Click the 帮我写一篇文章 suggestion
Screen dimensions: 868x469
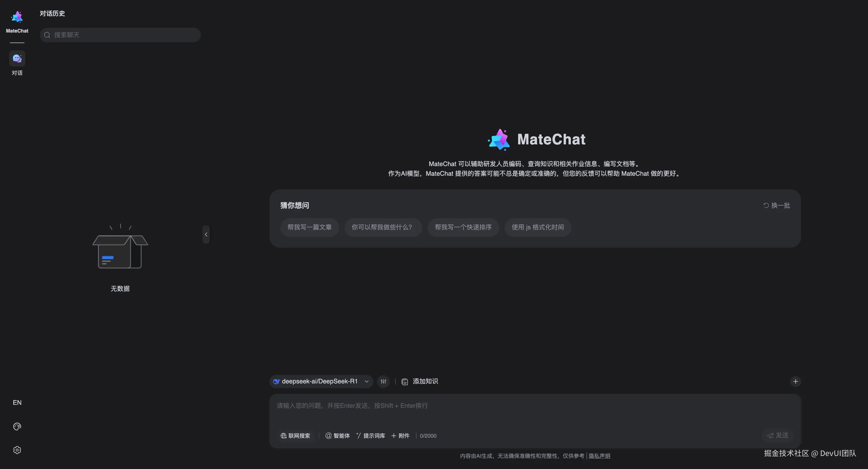point(309,228)
